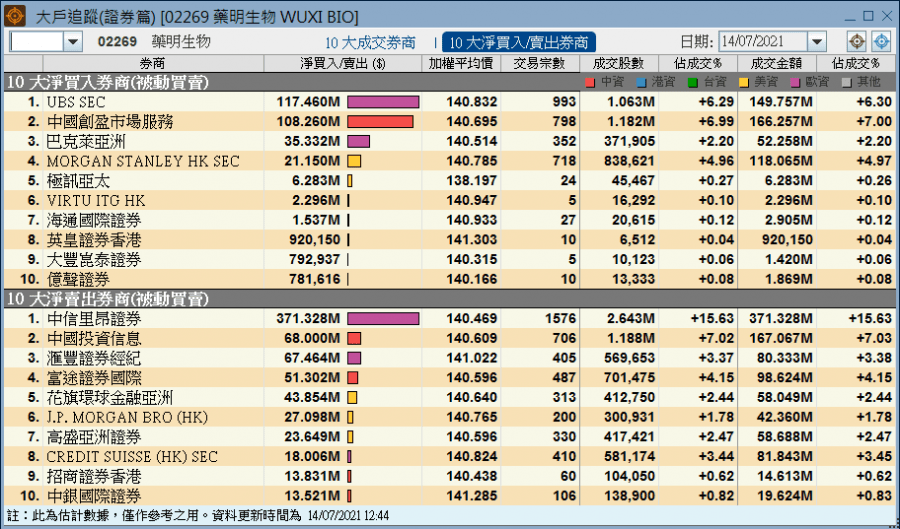Viewport: 900px width, 529px height.
Task: Switch to 10 大成交券商 tab
Action: point(368,42)
